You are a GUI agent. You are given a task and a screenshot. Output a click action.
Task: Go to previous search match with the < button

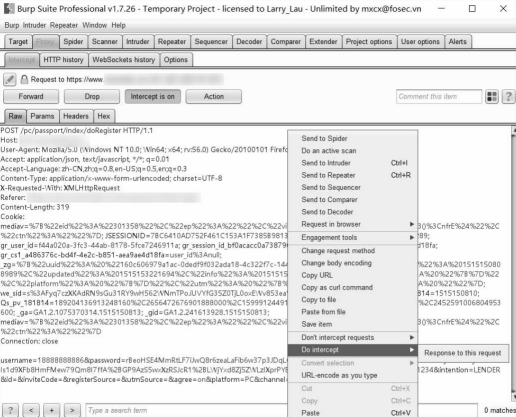31,410
